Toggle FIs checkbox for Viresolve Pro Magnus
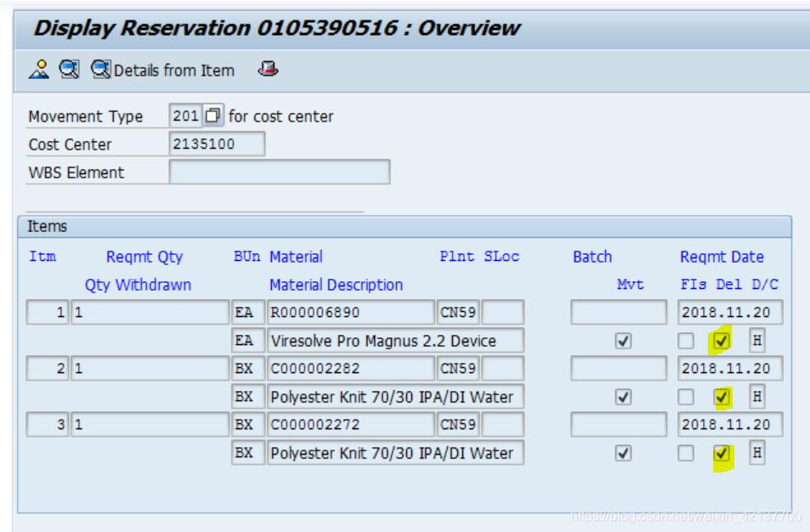 686,341
